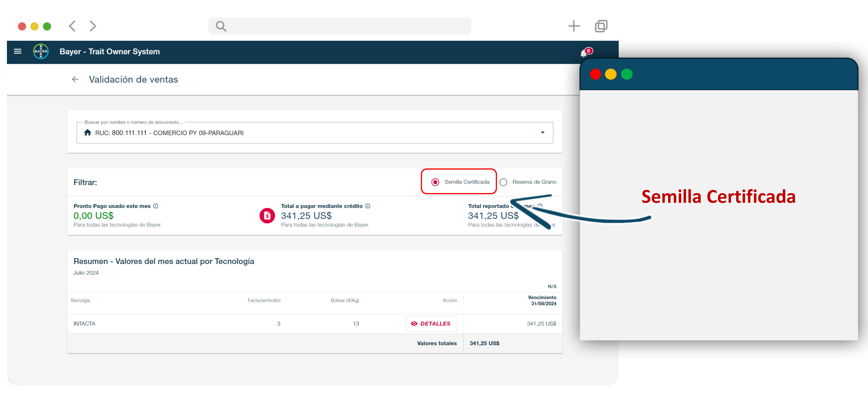Click DETALLES button for INTACTA
The image size is (868, 394).
click(431, 324)
